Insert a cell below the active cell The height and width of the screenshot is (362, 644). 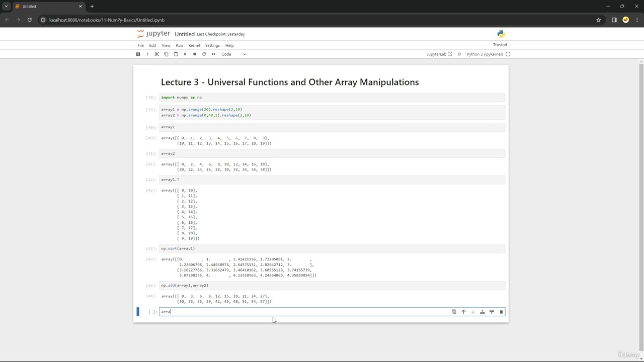click(x=492, y=312)
